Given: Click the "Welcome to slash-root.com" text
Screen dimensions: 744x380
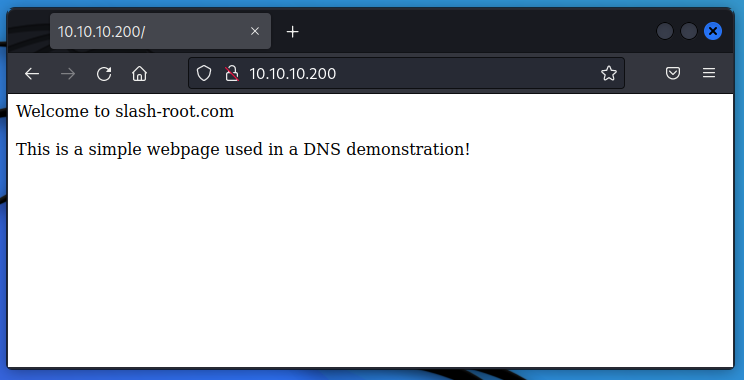Looking at the screenshot, I should pos(125,111).
